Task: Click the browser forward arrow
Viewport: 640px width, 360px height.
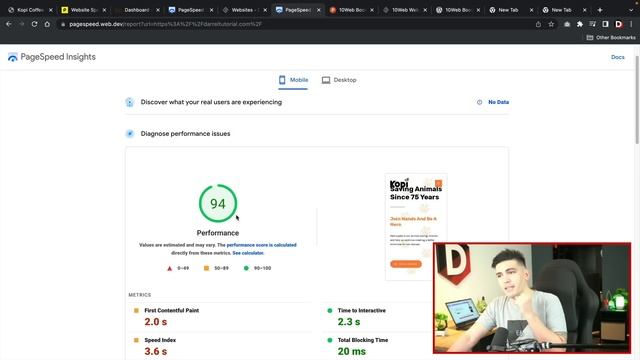Action: 22,24
